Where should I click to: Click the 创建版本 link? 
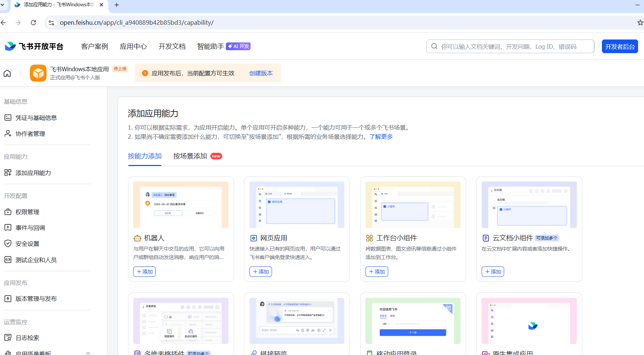tap(261, 73)
